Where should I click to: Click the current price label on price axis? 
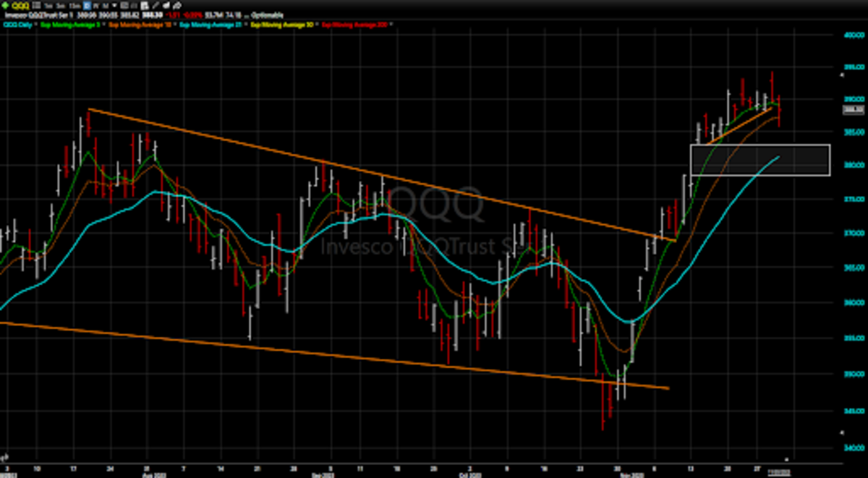click(x=854, y=110)
